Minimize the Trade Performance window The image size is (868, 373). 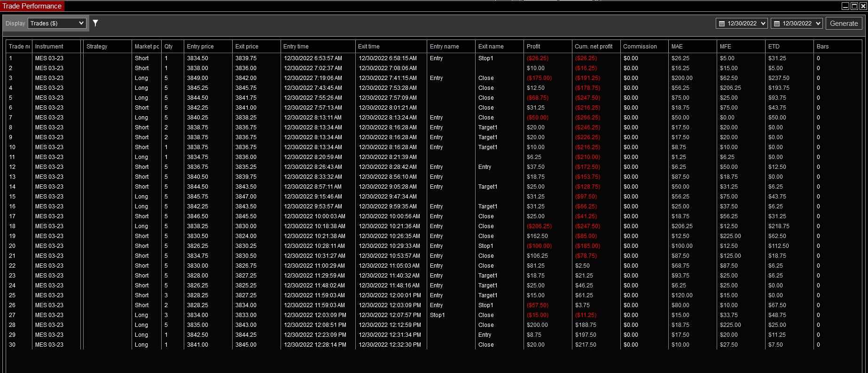pyautogui.click(x=845, y=6)
